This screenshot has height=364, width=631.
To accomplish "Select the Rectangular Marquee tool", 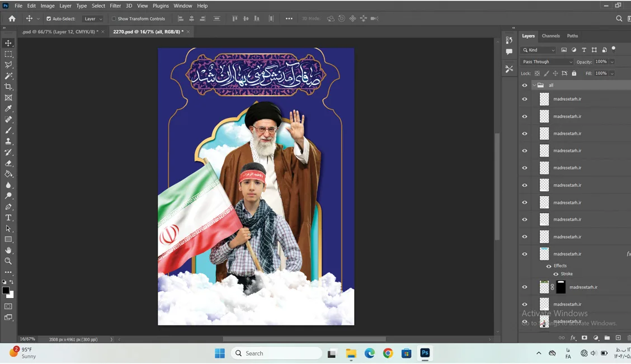I will [x=8, y=54].
